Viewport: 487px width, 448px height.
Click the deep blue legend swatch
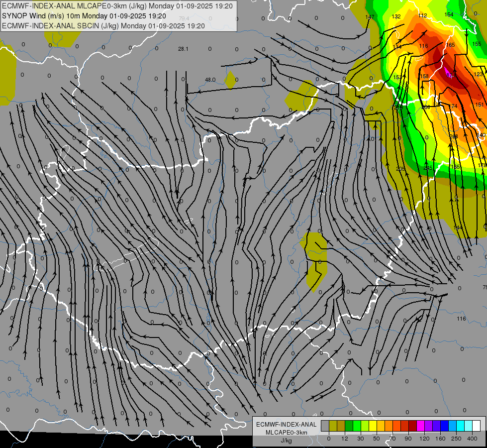pos(445,426)
